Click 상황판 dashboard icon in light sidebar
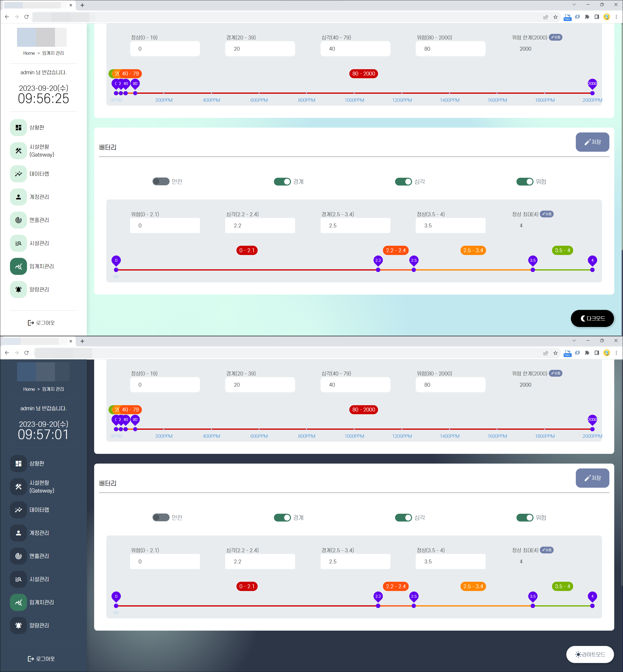 tap(18, 128)
